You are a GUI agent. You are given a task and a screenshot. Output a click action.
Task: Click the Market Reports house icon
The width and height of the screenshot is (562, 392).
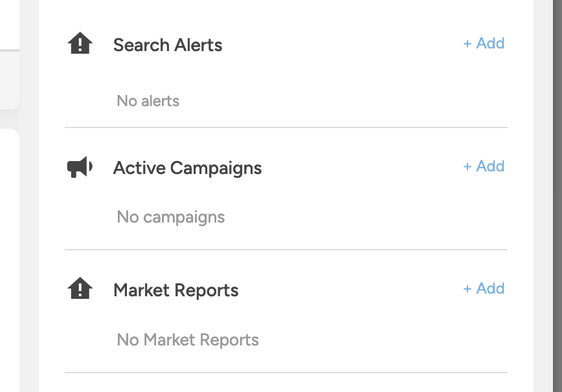click(80, 289)
